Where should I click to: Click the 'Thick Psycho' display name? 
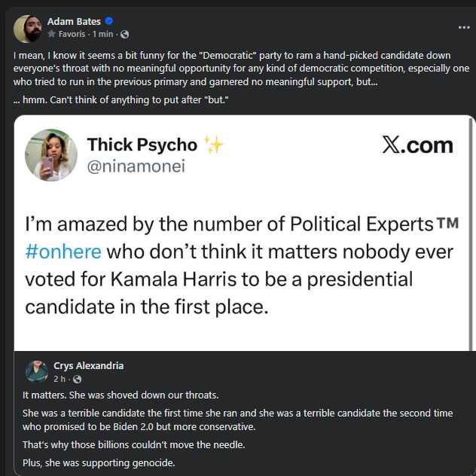[142, 145]
